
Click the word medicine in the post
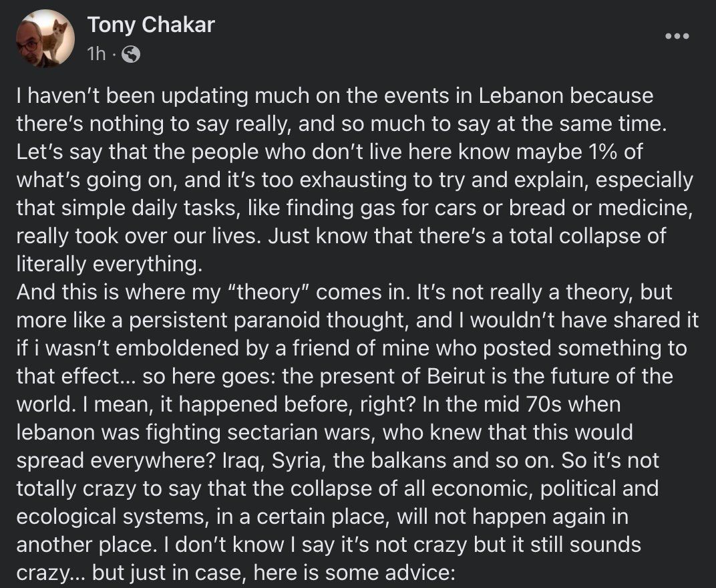coord(645,208)
